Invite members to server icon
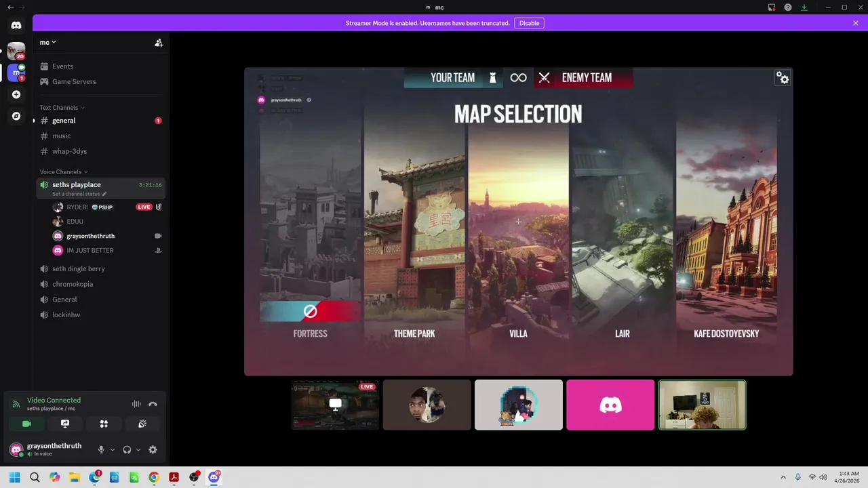This screenshot has height=488, width=868. point(159,43)
